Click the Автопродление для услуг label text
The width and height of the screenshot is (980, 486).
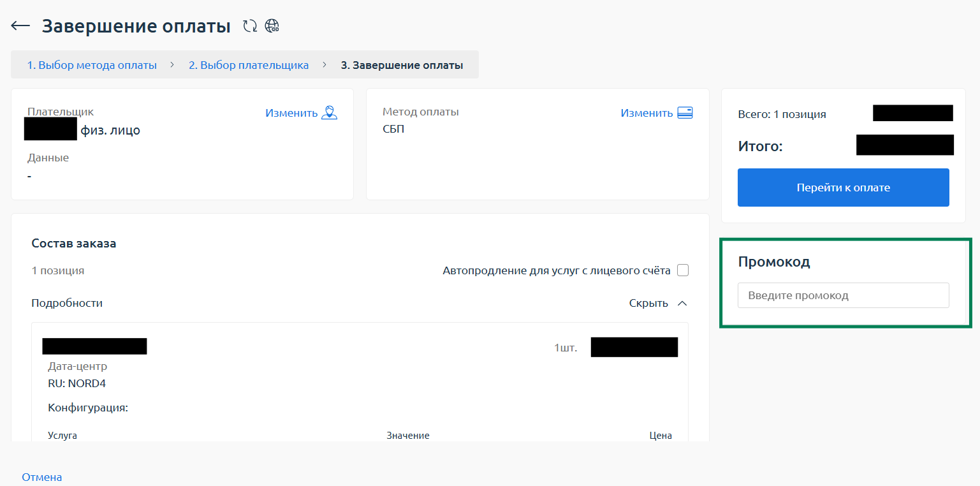click(556, 270)
